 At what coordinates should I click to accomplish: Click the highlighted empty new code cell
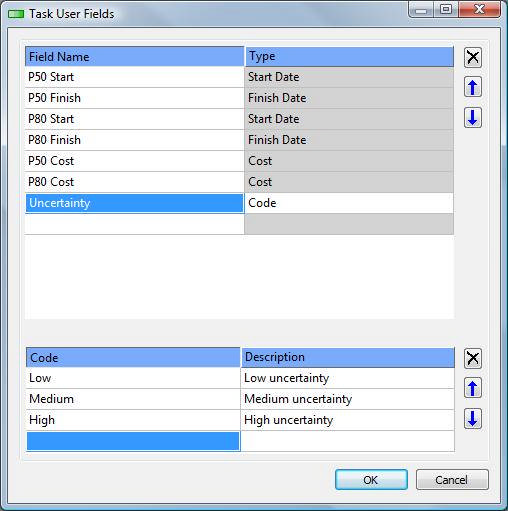tap(133, 441)
